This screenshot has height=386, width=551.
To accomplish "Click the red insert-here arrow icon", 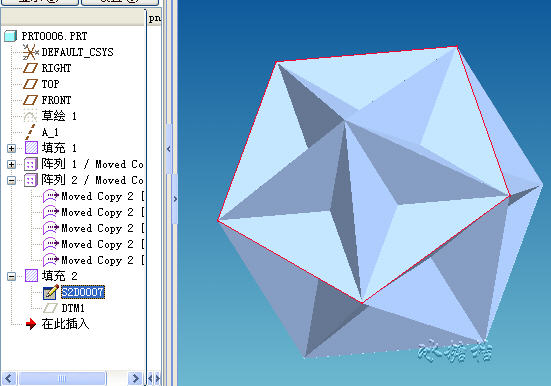I will [31, 324].
